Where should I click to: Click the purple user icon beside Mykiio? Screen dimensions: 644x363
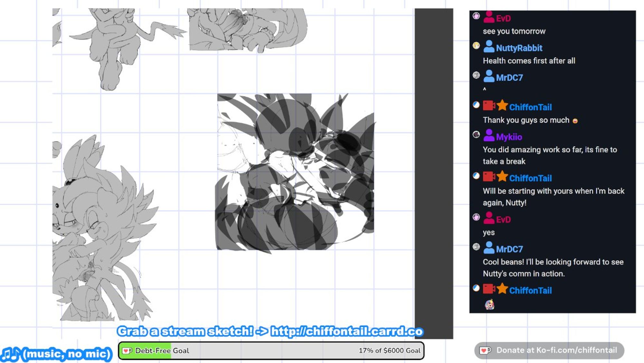[x=489, y=135]
